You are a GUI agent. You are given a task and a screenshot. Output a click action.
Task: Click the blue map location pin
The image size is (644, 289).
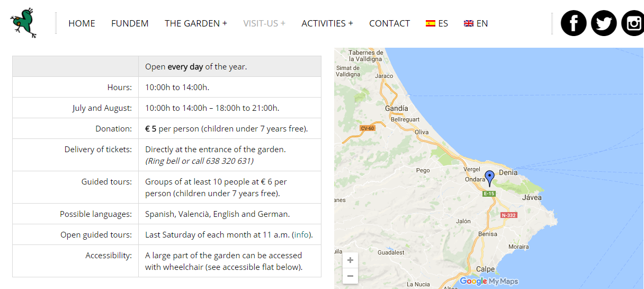489,178
